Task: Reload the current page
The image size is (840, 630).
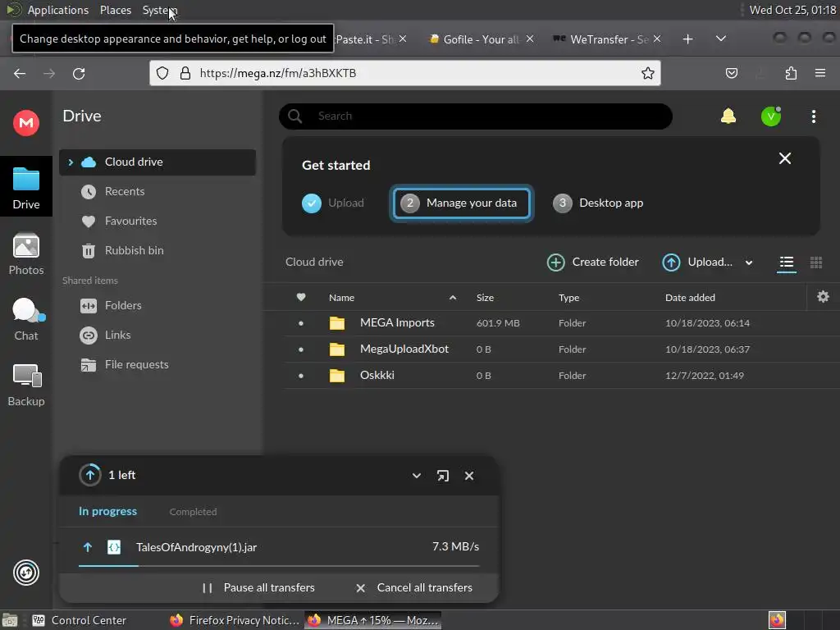Action: 79,73
